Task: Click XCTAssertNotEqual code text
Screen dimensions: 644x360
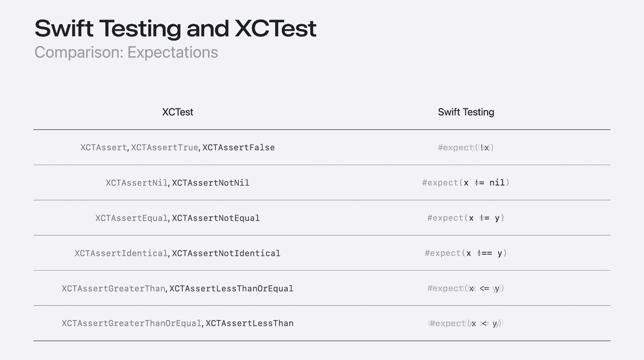Action: pos(216,218)
